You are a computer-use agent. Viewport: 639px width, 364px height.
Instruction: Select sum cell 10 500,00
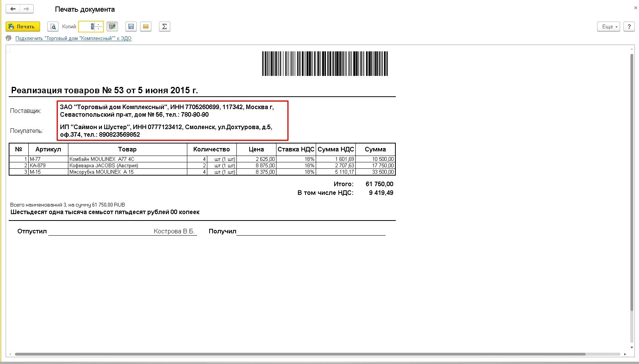[375, 159]
